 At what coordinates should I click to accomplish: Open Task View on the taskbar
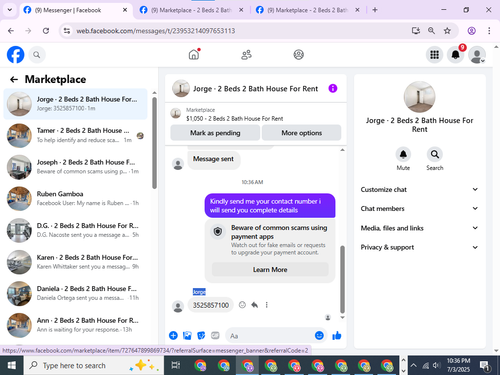pos(176,365)
